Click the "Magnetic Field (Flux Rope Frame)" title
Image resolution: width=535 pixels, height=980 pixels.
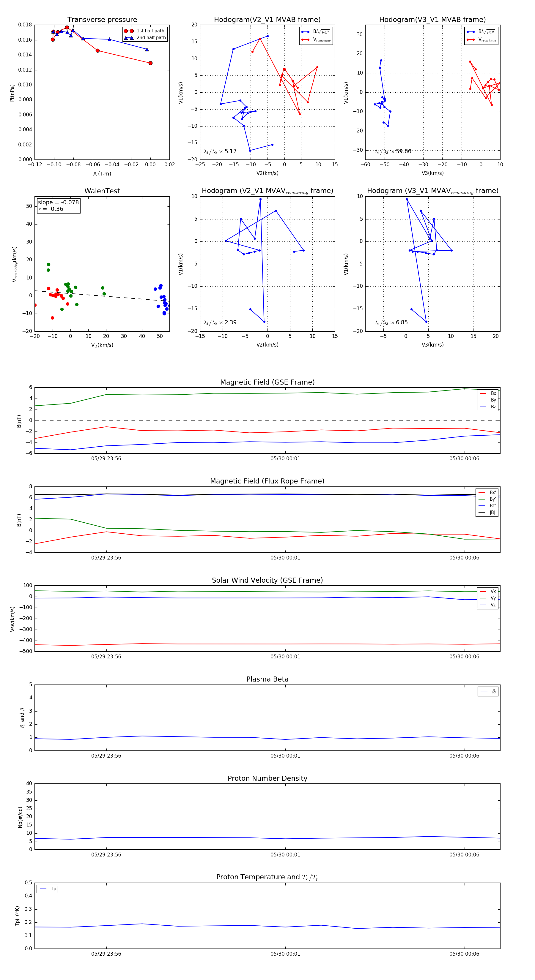pos(267,481)
